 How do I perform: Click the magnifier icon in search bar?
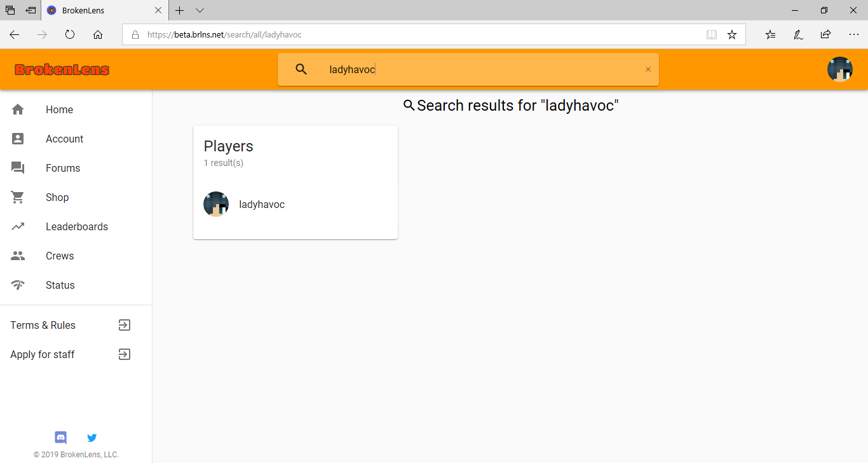tap(302, 69)
